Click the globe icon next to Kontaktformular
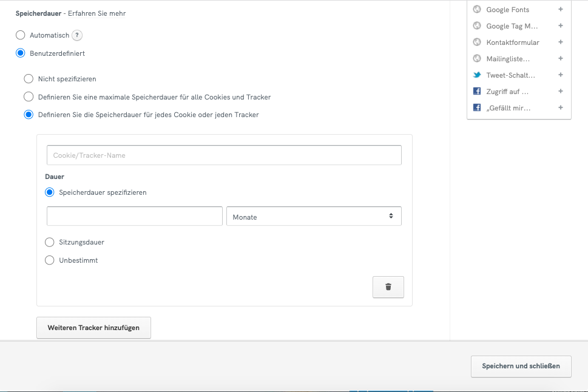 477,42
